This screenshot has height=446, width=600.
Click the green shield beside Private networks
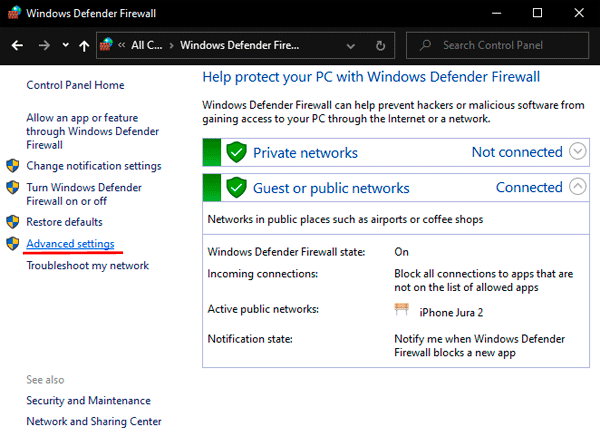click(x=236, y=152)
